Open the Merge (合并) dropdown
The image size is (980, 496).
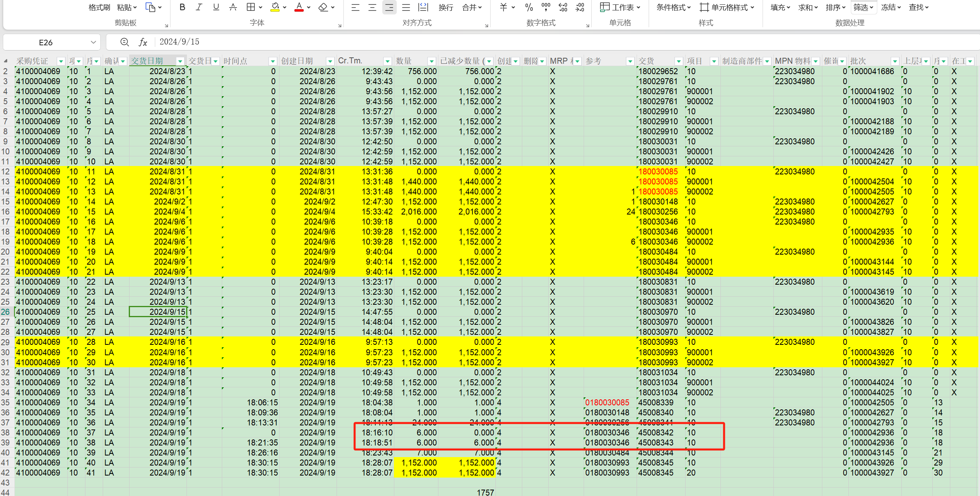point(472,7)
